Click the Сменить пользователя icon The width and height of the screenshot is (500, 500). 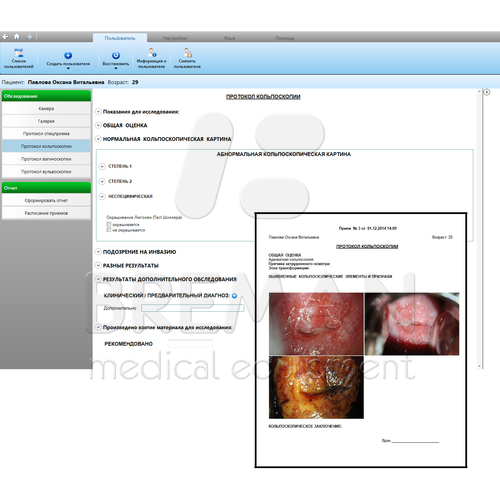[x=187, y=53]
